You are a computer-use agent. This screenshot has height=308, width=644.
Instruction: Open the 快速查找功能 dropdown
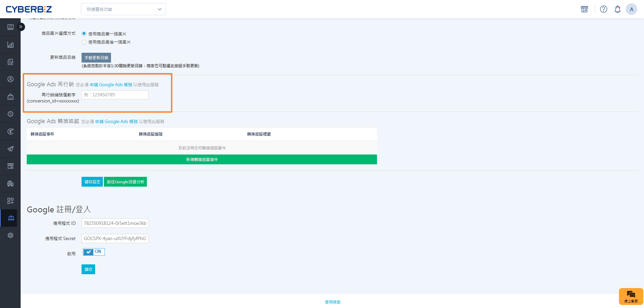124,9
